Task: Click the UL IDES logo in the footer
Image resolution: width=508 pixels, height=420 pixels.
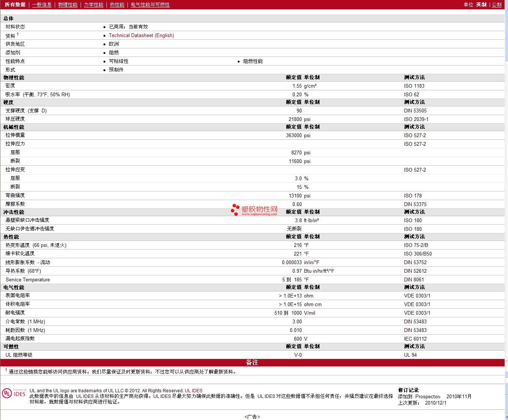Action: pos(14,393)
